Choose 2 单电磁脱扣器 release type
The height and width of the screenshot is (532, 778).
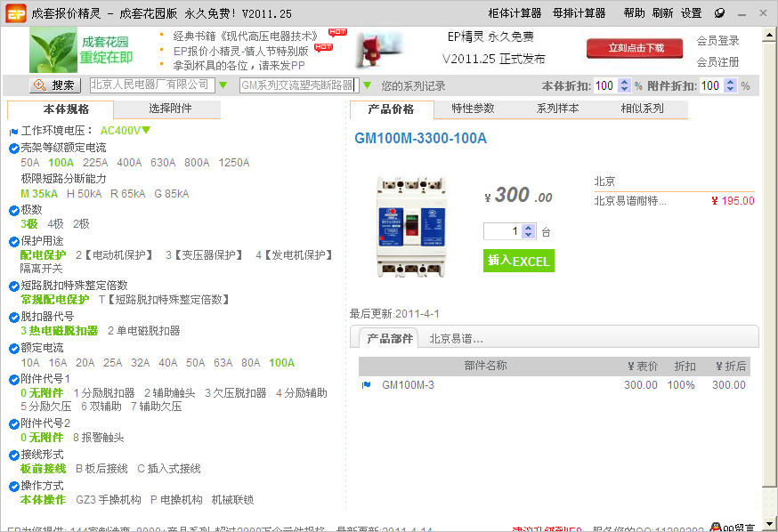(144, 331)
